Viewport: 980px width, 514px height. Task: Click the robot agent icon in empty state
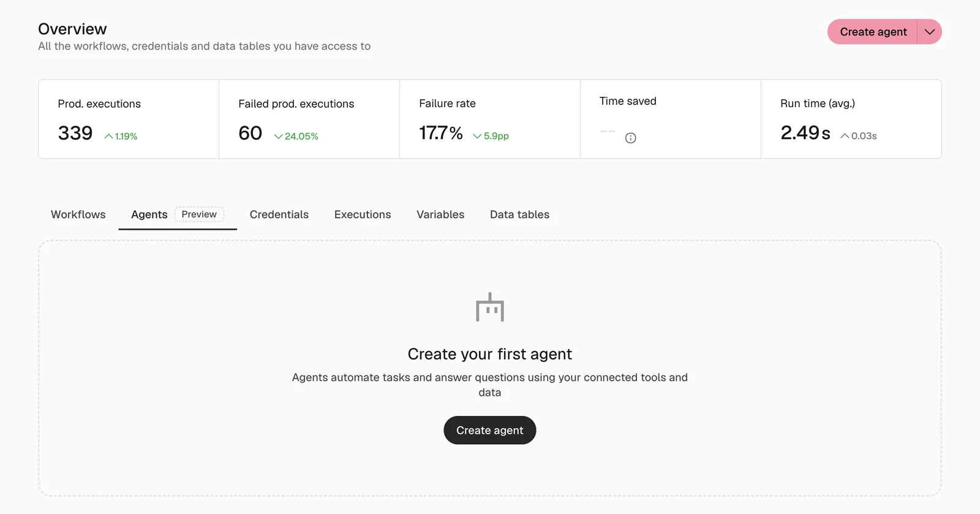coord(490,307)
